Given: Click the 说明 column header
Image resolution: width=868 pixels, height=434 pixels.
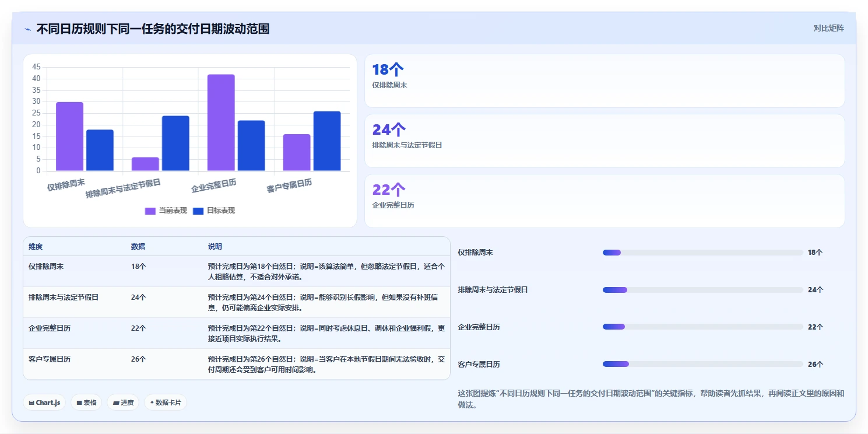Looking at the screenshot, I should pos(215,247).
